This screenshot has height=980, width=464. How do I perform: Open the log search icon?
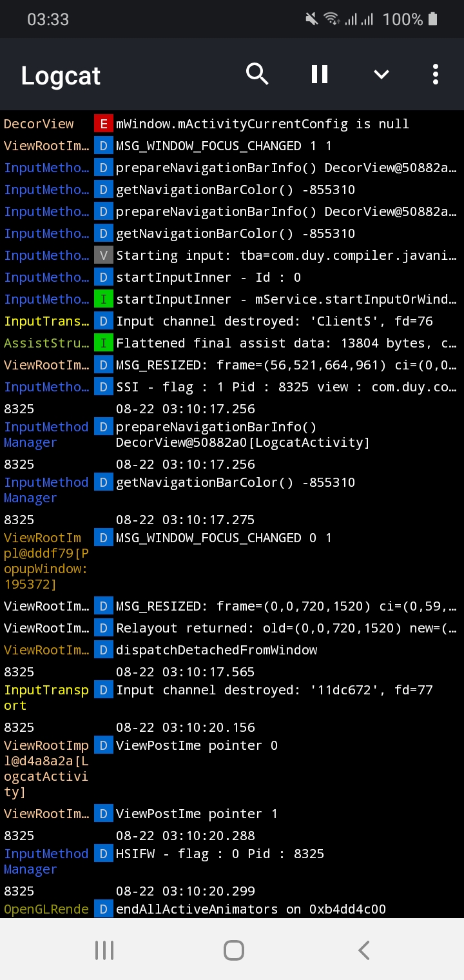[257, 74]
